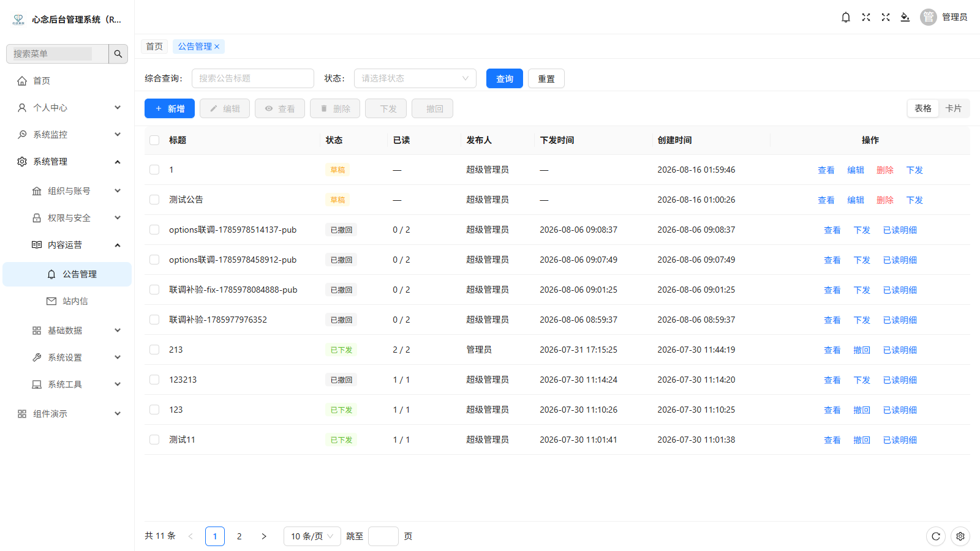The width and height of the screenshot is (980, 551).
Task: Click the 重置 reset button
Action: coord(546,78)
